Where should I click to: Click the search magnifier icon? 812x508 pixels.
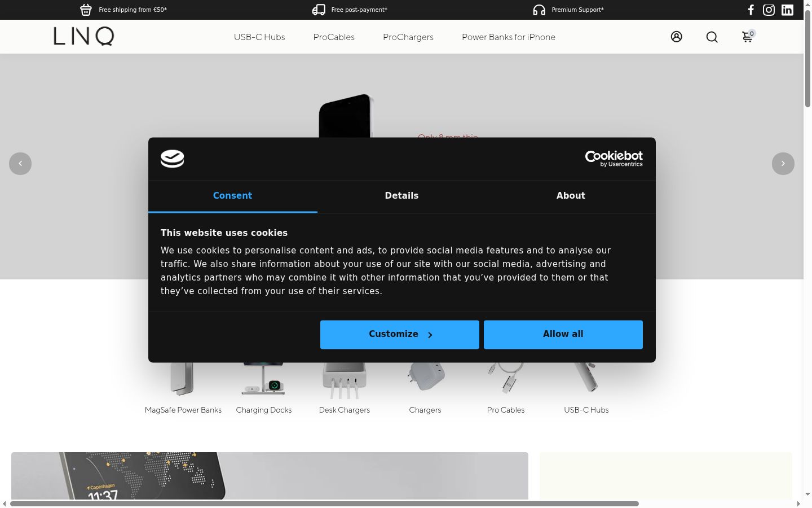(712, 37)
